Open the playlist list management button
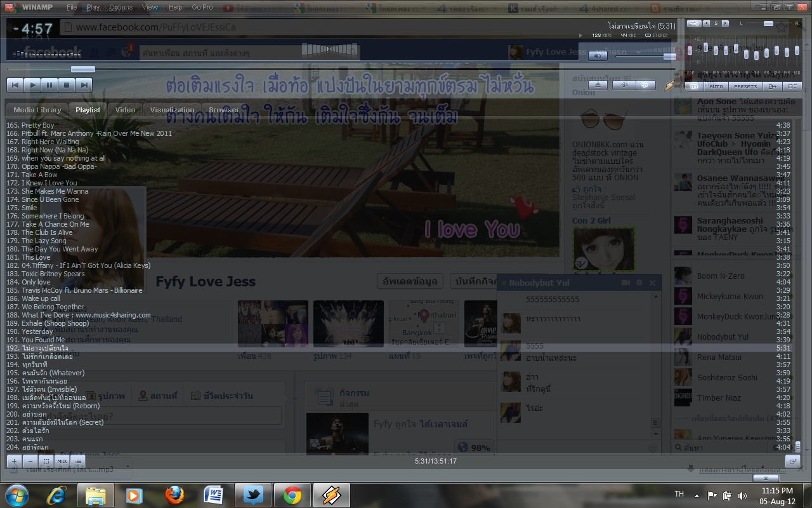The height and width of the screenshot is (508, 812). [x=78, y=461]
